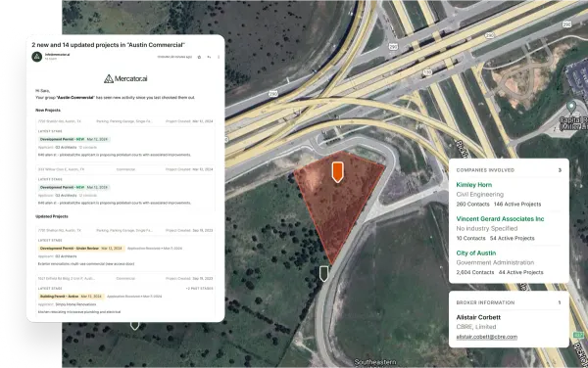Click "146 Active Projects" under Kimley Horn
Image resolution: width=588 pixels, height=368 pixels.
tap(517, 204)
